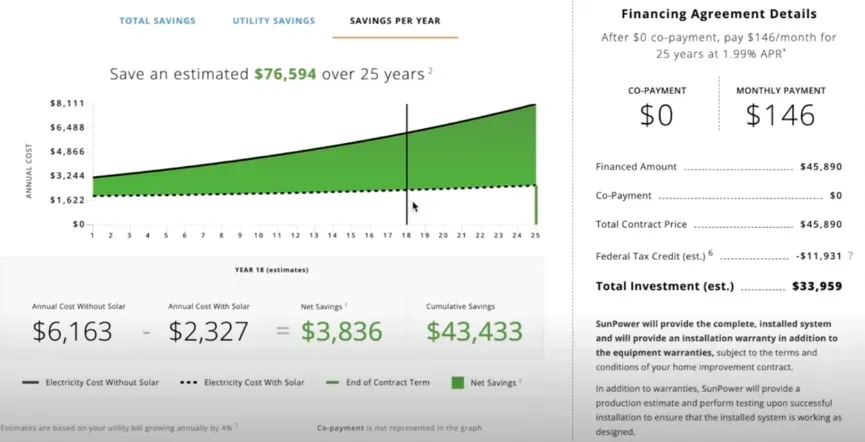Click the $2,327 annual cost with solar
This screenshot has width=865, height=442.
209,331
